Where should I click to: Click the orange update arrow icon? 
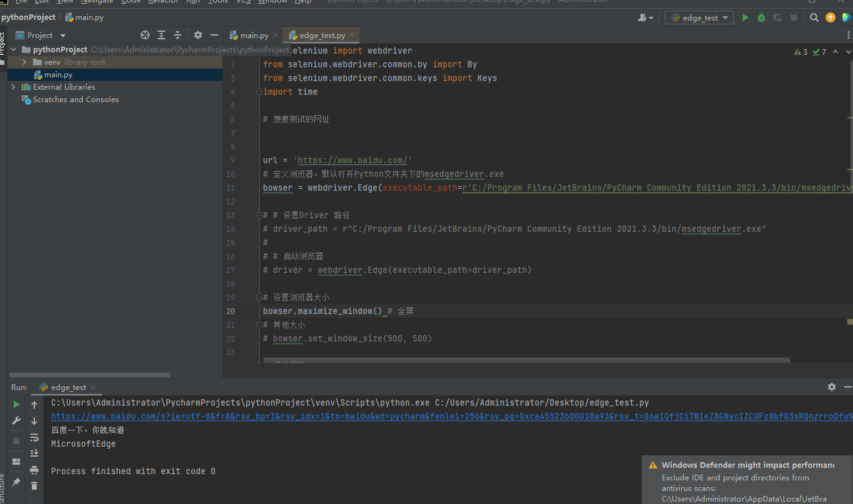(831, 18)
